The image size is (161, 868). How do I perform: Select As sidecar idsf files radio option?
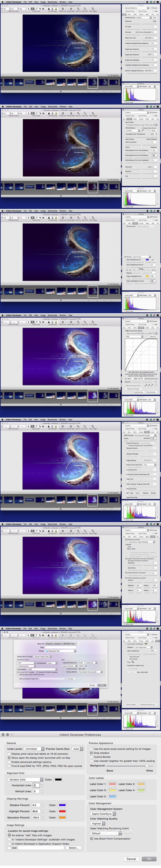pyautogui.click(x=9, y=835)
